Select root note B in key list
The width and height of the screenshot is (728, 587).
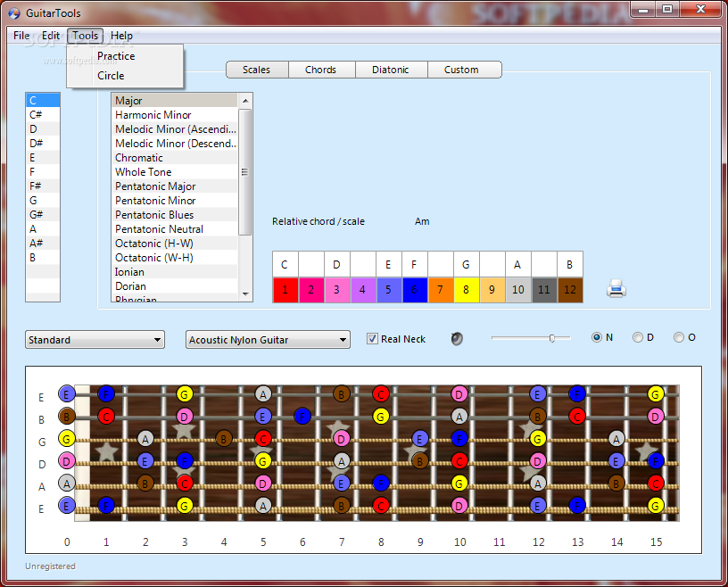[43, 257]
